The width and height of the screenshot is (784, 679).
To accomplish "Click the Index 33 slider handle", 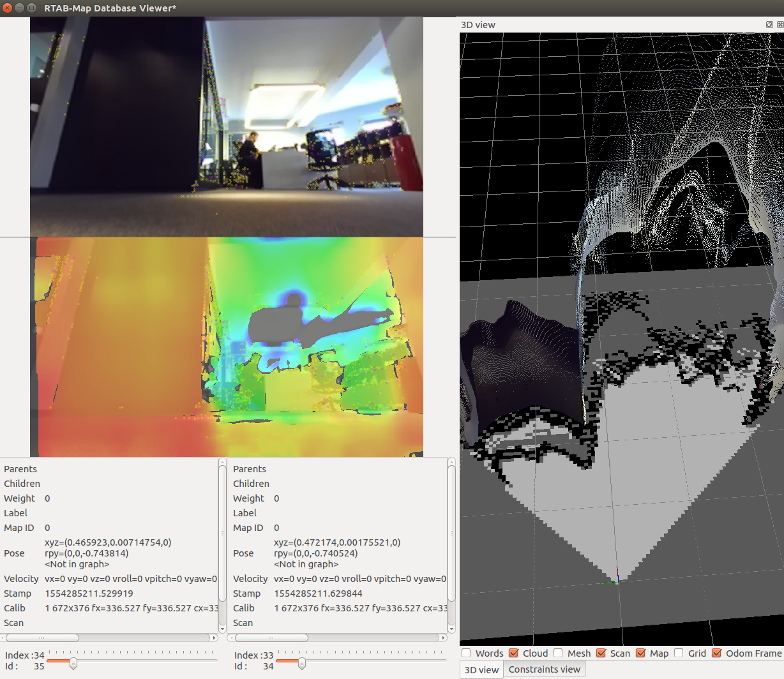I will click(301, 663).
